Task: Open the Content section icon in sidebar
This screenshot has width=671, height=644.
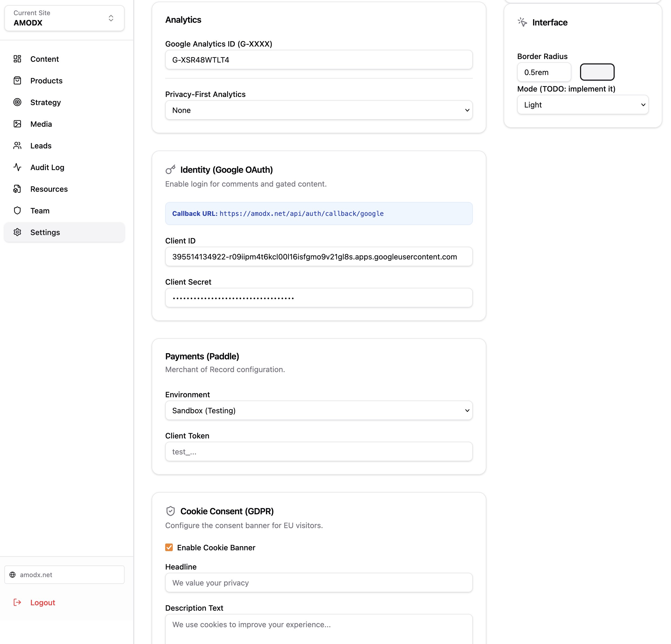Action: coord(17,59)
